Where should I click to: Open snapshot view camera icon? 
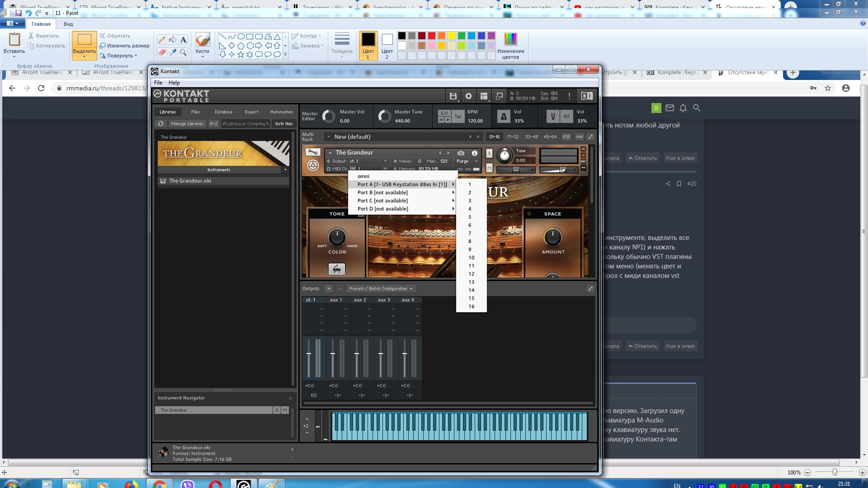coord(461,153)
